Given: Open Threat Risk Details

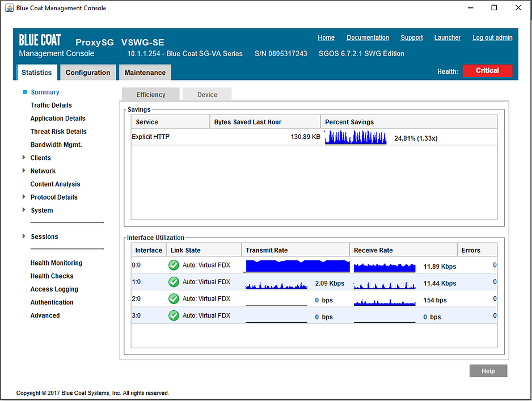Looking at the screenshot, I should pos(58,131).
